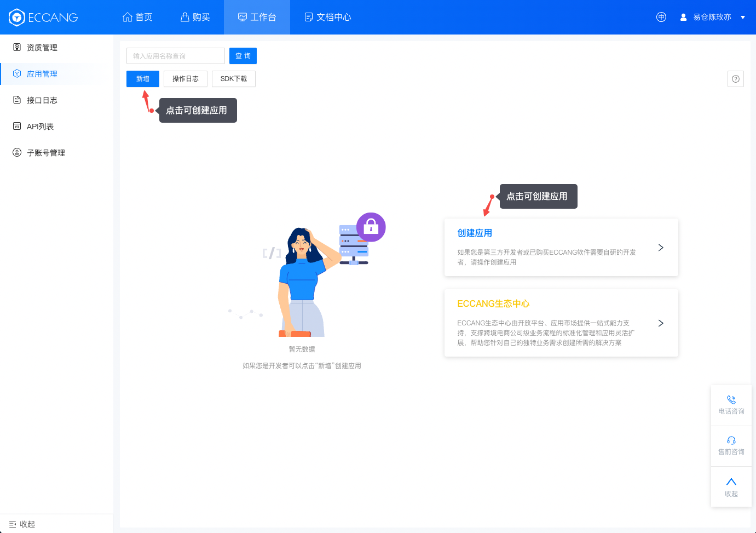Open the 购买 purchase tab
This screenshot has width=756, height=533.
195,17
